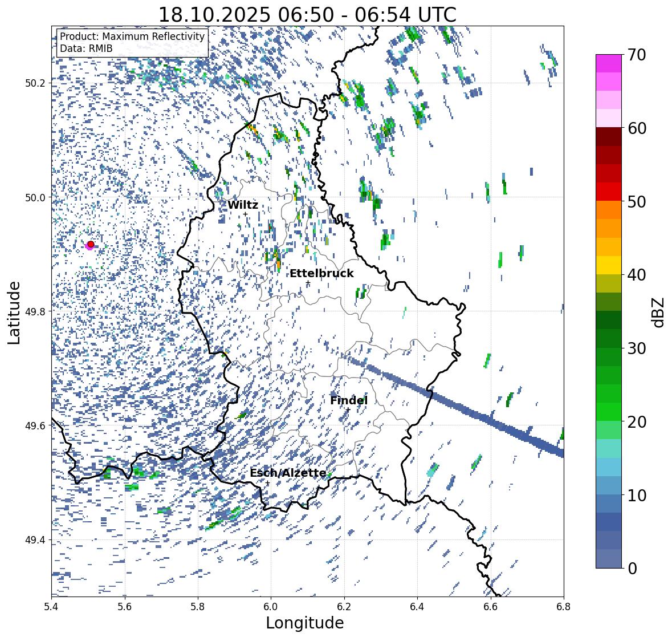This screenshot has width=672, height=637.
Task: Click the cross marker under Ettelbruck
Action: tap(308, 282)
